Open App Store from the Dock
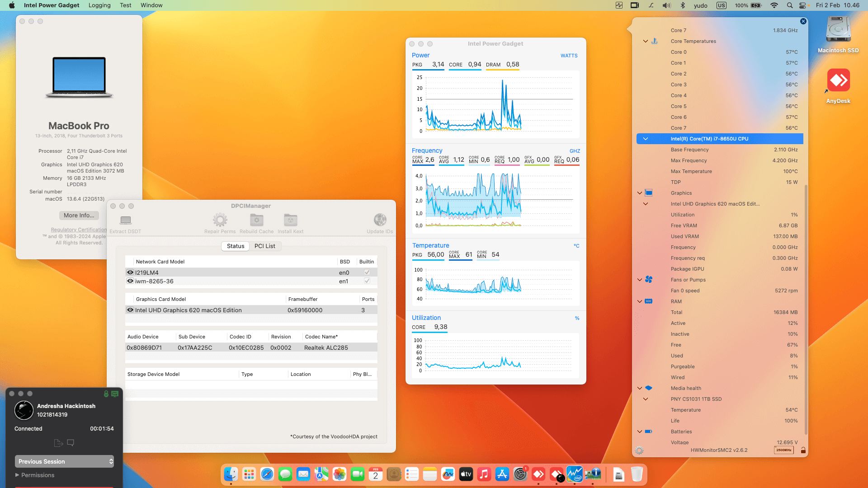 tap(502, 474)
